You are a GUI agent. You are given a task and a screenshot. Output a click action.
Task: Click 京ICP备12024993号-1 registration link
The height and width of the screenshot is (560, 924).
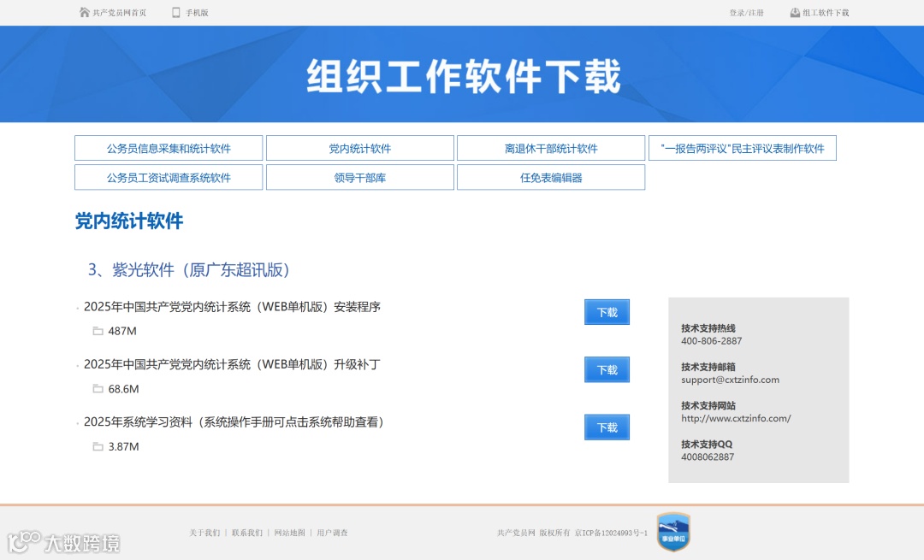tap(611, 533)
